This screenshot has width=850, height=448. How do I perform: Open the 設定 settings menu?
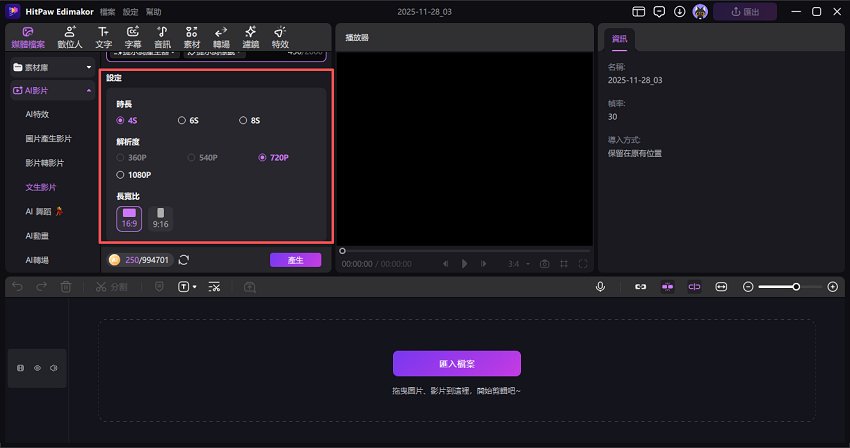pyautogui.click(x=130, y=11)
